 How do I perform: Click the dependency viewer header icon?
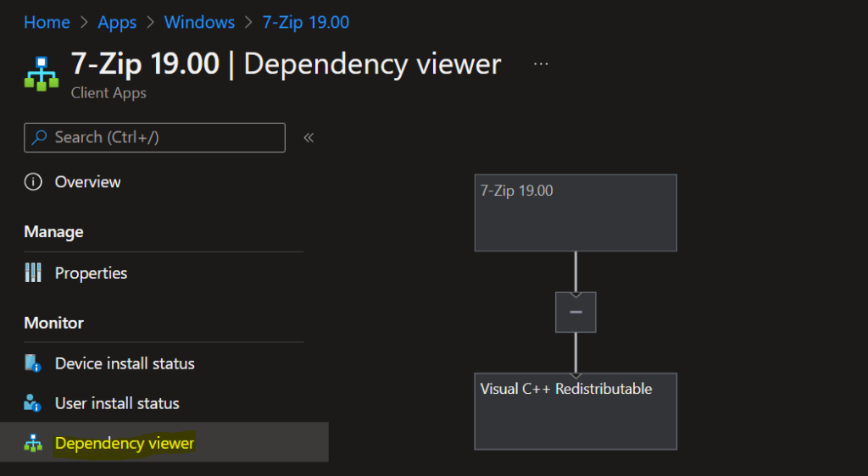click(42, 74)
